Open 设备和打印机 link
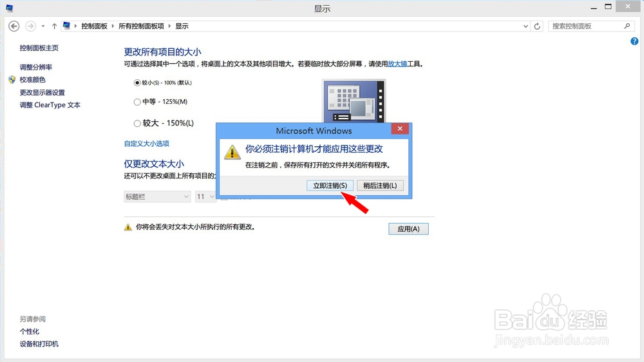Screen dimensions: 644x362 39,344
